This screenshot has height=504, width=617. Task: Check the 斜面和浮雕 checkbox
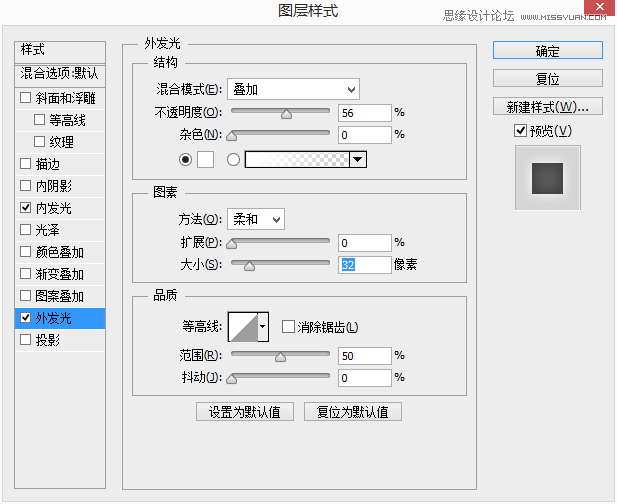tap(26, 98)
